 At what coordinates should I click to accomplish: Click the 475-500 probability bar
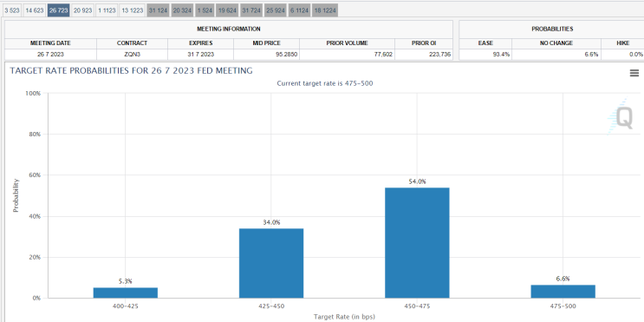coord(563,292)
